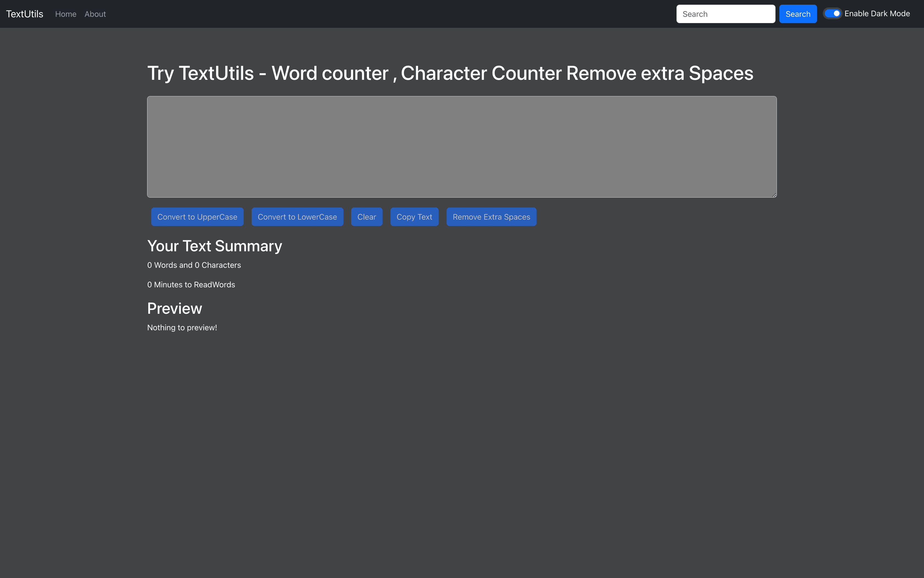Click 'Nothing to preview!' text
This screenshot has width=924, height=578.
tap(182, 328)
